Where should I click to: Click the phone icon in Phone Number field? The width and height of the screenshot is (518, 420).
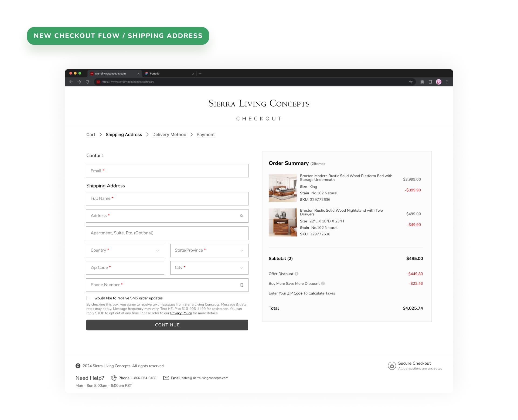tap(242, 285)
